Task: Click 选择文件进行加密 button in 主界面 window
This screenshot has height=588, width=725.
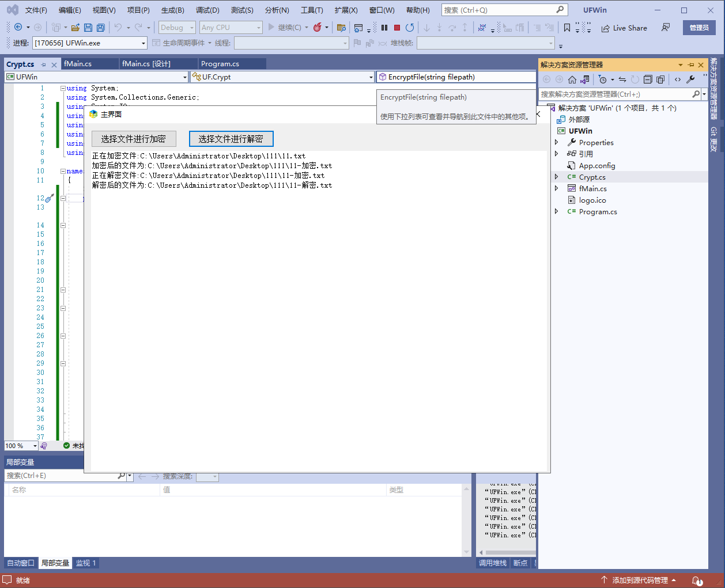Action: tap(133, 139)
